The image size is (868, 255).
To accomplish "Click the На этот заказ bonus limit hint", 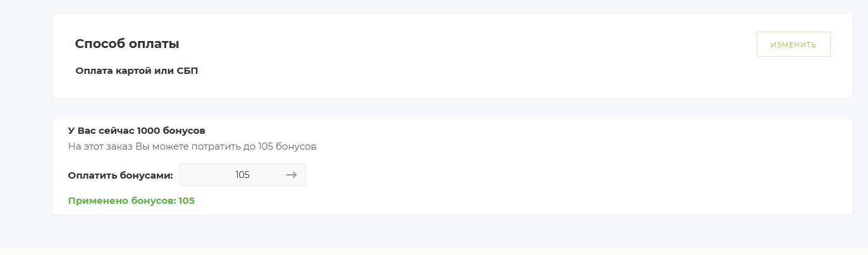I will click(x=192, y=146).
